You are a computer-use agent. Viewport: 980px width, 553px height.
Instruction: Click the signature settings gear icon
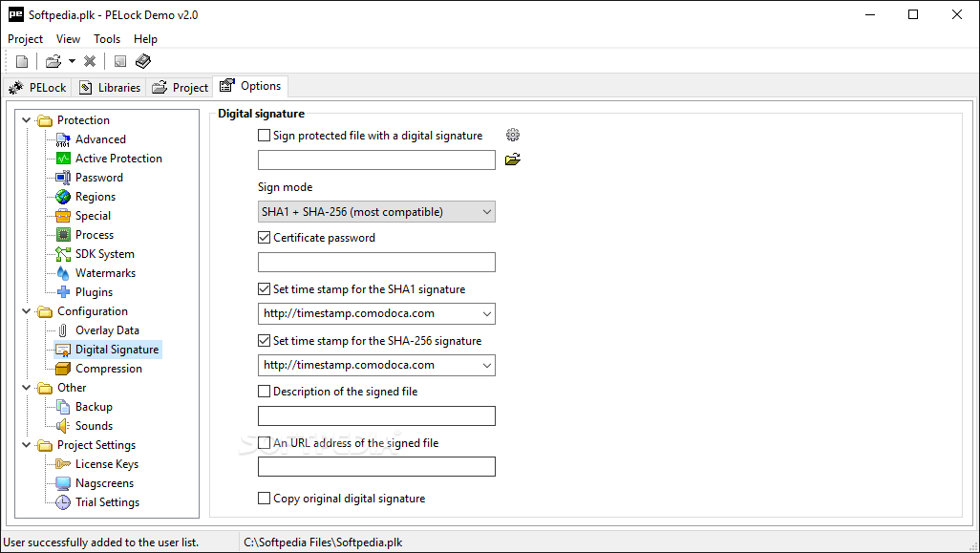click(513, 135)
